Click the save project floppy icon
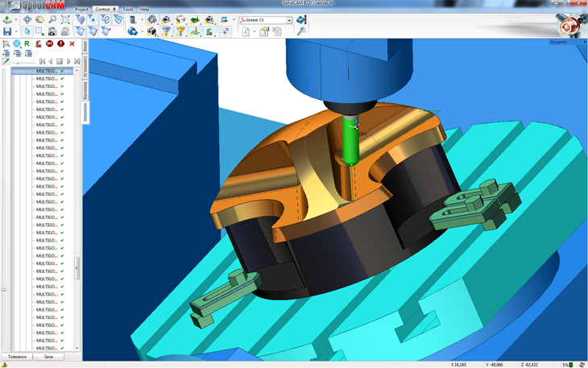588x368 pixels. coord(7,31)
